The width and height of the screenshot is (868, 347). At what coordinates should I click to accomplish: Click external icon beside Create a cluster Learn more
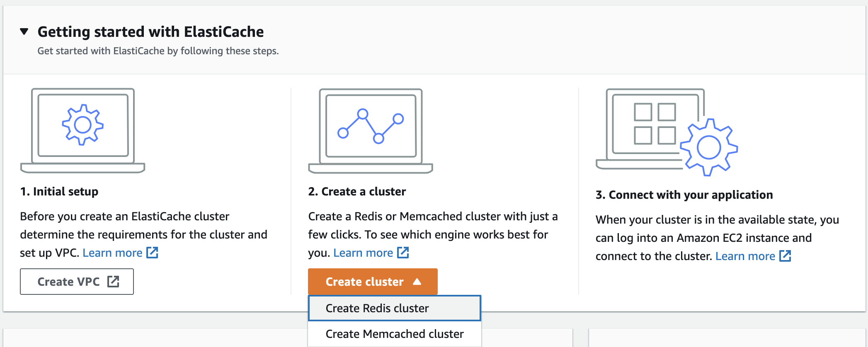coord(403,253)
